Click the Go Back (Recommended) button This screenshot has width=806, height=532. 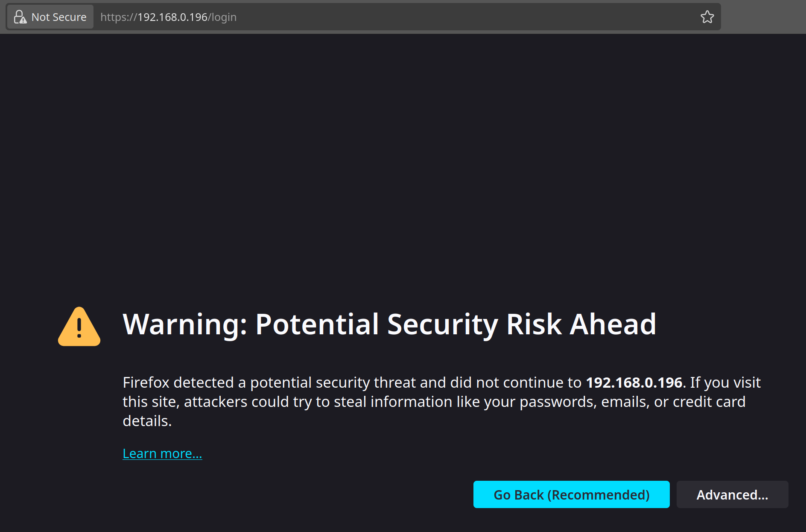coord(571,494)
